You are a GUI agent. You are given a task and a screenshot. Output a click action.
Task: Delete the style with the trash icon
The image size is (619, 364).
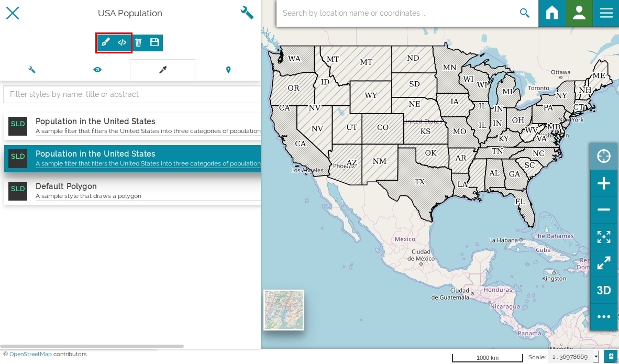tap(138, 42)
